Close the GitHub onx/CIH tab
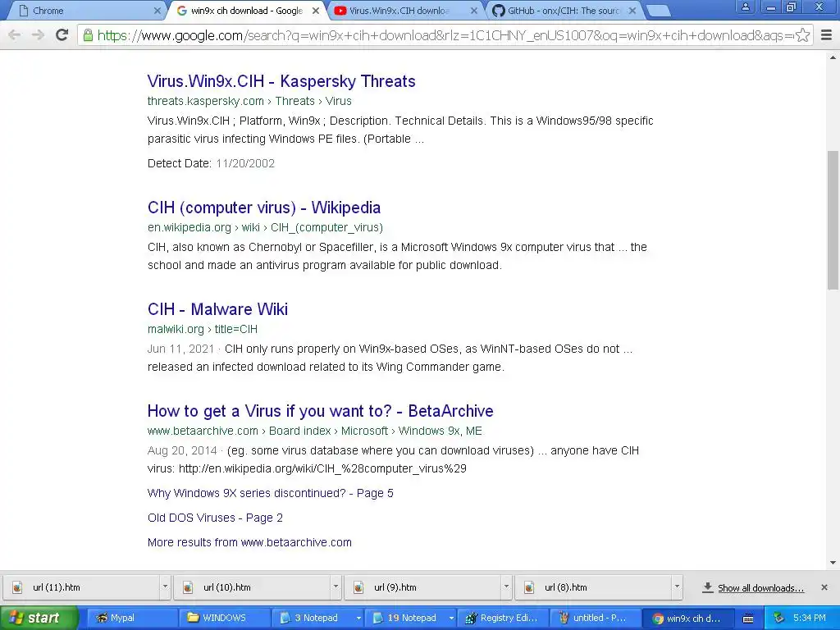This screenshot has width=840, height=630. pyautogui.click(x=632, y=11)
